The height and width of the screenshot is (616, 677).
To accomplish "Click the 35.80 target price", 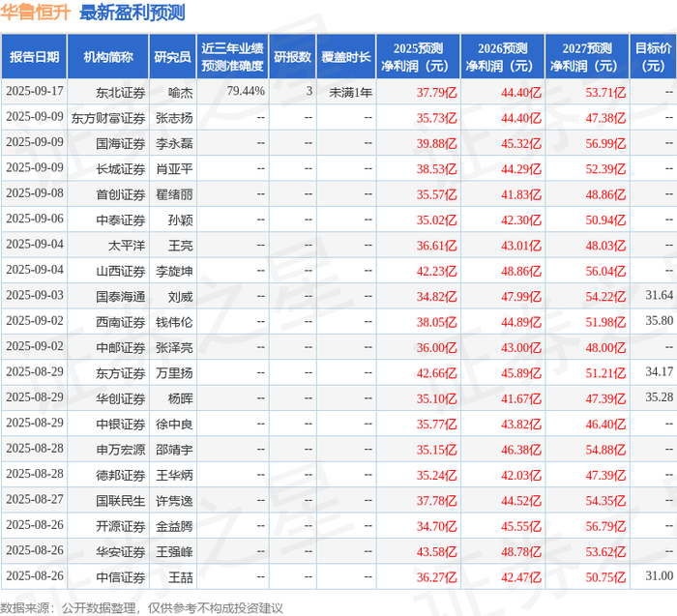I will [660, 320].
